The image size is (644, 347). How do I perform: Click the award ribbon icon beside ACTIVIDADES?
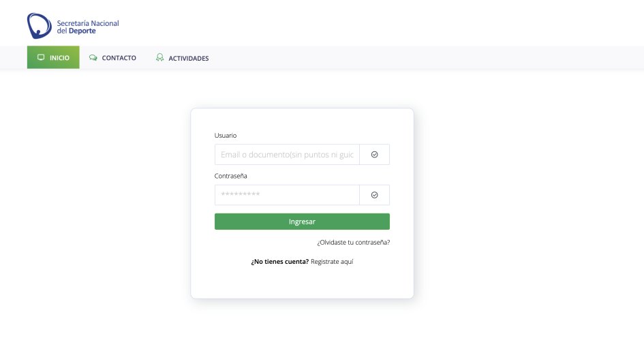159,58
